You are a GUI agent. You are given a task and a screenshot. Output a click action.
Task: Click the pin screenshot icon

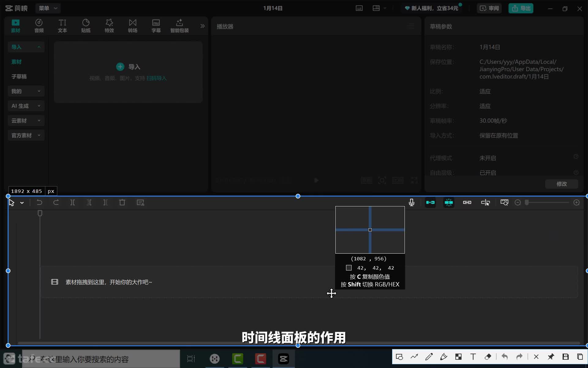pos(551,357)
